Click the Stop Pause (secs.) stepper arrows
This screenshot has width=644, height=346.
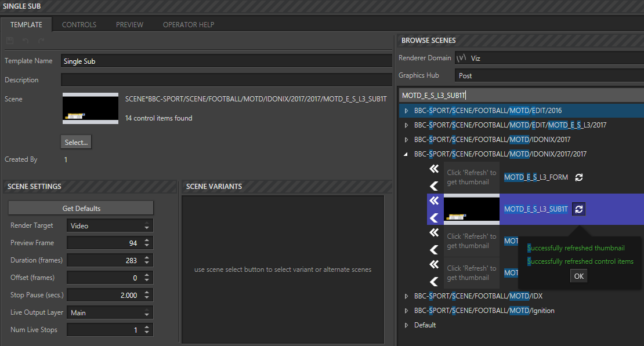coord(147,295)
